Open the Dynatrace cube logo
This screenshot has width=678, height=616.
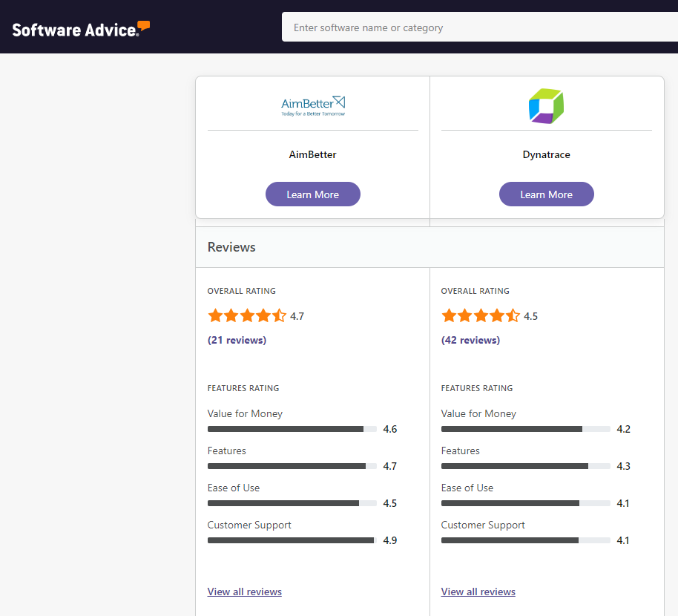click(x=546, y=106)
